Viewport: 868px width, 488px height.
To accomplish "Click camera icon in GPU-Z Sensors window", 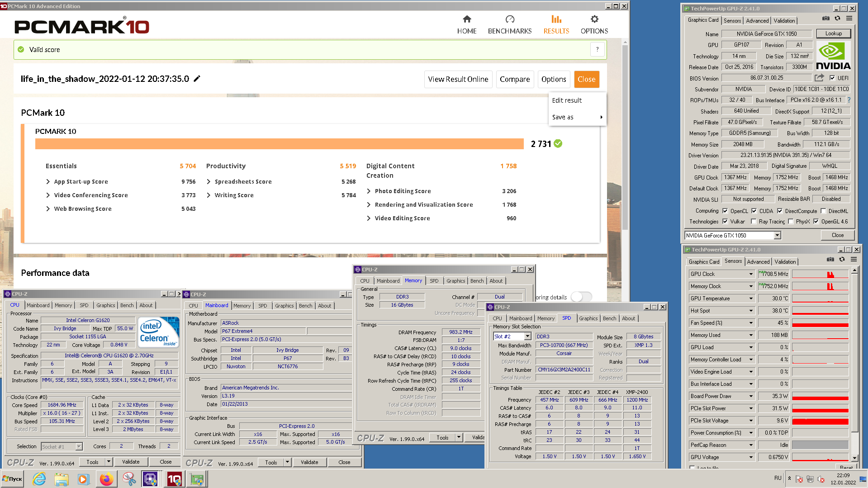I will (x=830, y=260).
